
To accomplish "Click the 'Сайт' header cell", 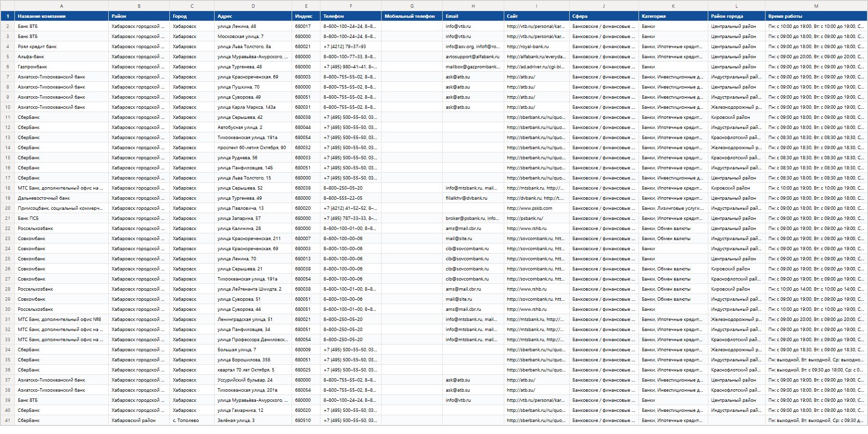I will [x=536, y=16].
